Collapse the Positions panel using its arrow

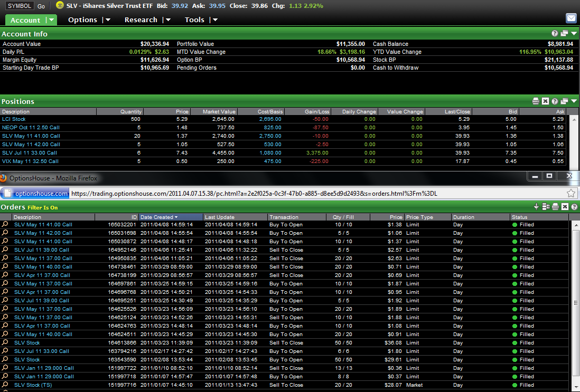tap(574, 101)
